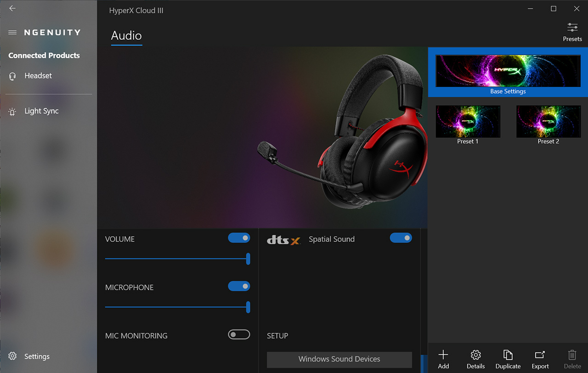
Task: Click the Spatial Sound label
Action: click(332, 239)
